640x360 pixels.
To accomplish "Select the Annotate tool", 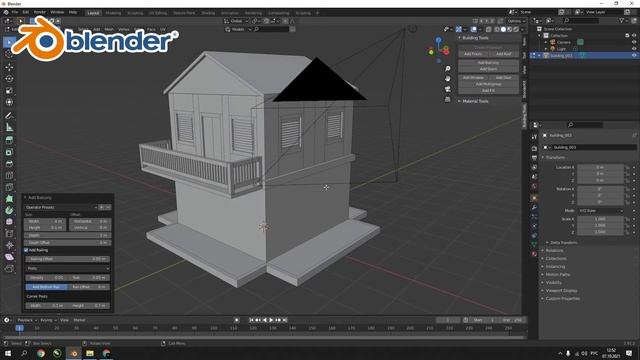I will tap(9, 116).
